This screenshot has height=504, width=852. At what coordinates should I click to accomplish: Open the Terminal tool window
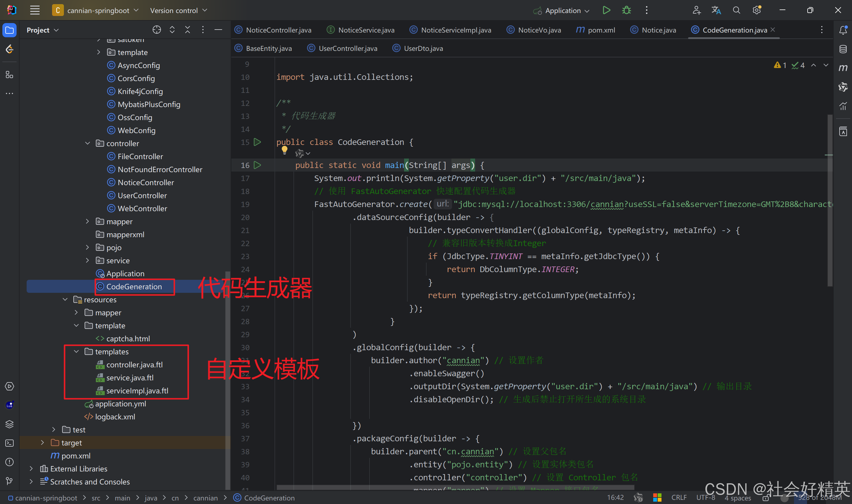(9, 443)
